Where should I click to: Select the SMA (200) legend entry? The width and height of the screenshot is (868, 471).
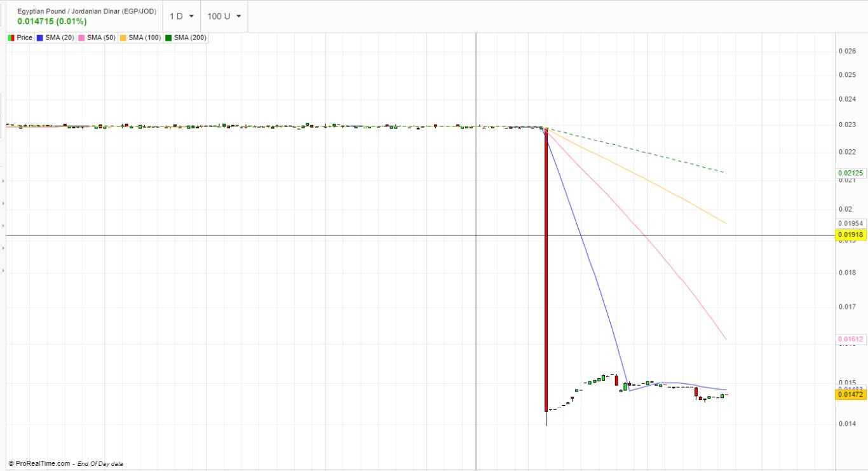coord(186,38)
